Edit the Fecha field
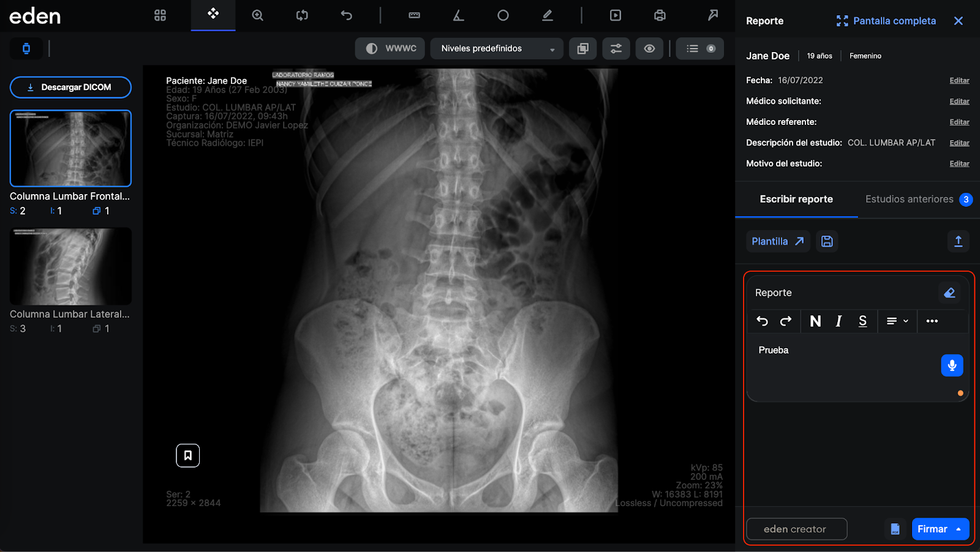This screenshot has width=980, height=552. click(959, 80)
